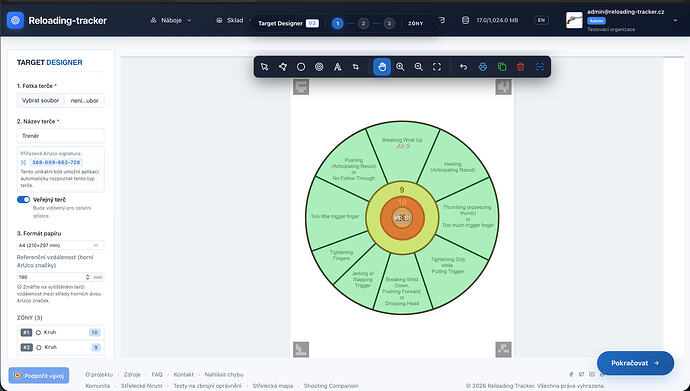Click the undo arrow icon
Viewport: 690px width, 391px height.
coord(463,67)
